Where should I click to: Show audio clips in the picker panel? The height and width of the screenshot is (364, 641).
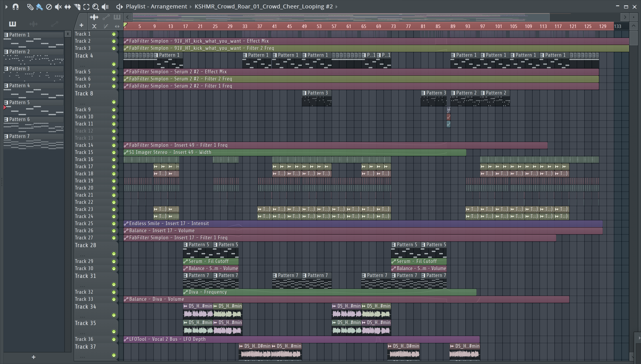[34, 24]
